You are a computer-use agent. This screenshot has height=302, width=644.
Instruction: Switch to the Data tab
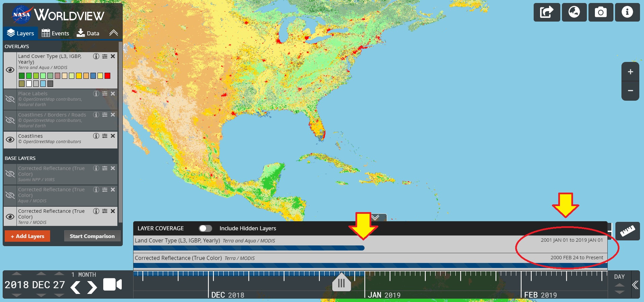point(88,33)
